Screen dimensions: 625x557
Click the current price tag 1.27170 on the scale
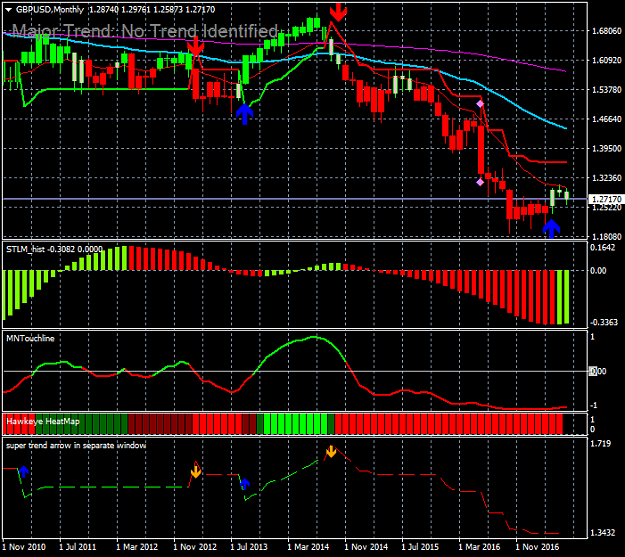[x=606, y=199]
